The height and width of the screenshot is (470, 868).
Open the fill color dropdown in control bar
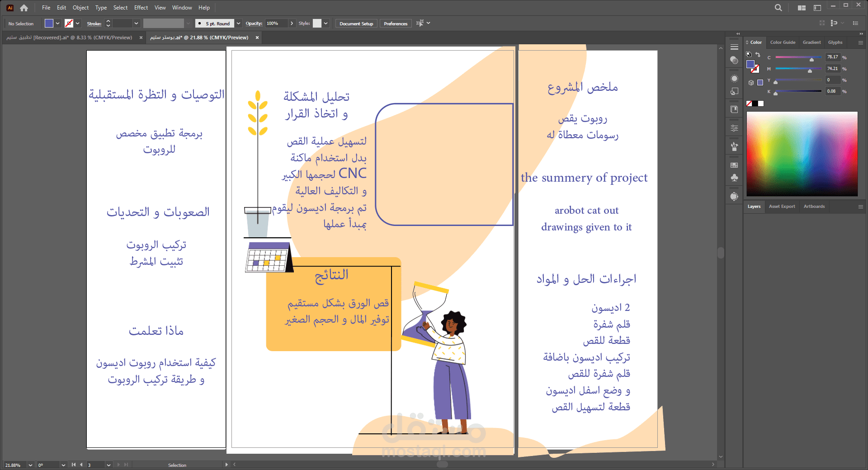tap(58, 23)
